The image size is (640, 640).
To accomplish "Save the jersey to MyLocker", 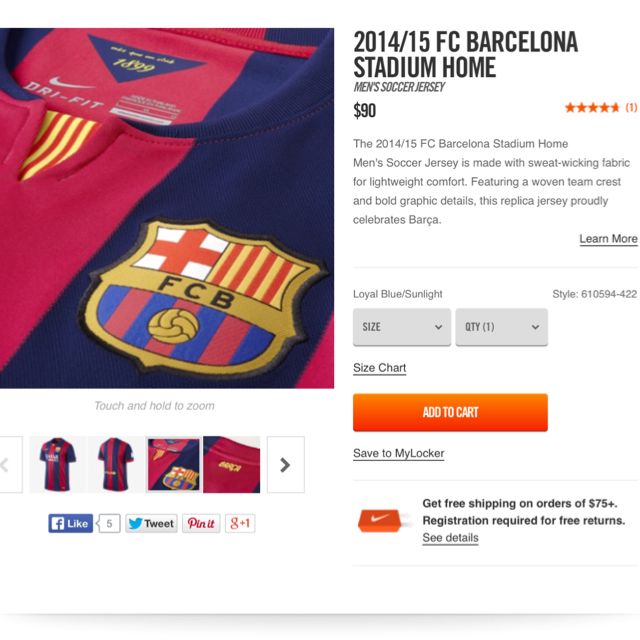I will 398,453.
